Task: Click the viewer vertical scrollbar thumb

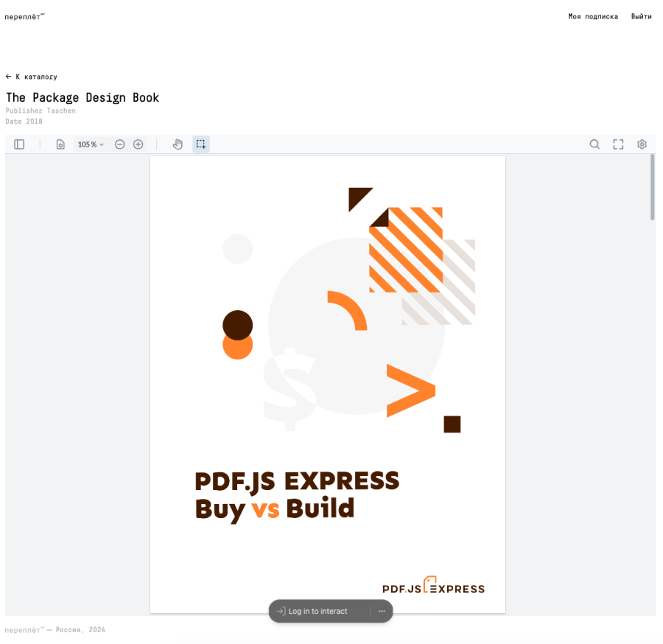Action: pos(653,187)
